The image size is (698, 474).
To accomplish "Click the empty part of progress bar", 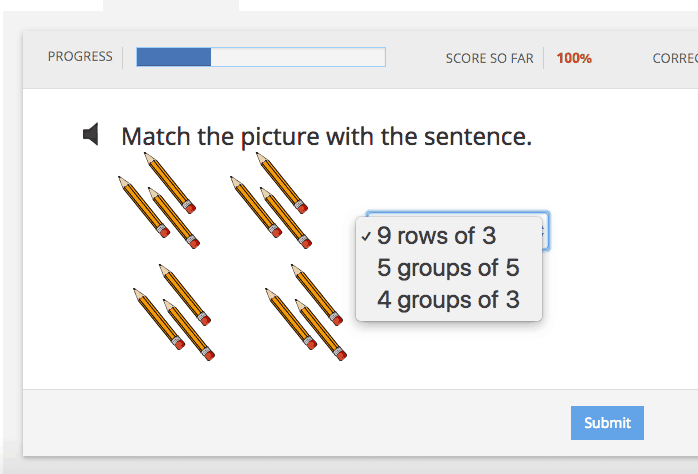I will coord(297,57).
